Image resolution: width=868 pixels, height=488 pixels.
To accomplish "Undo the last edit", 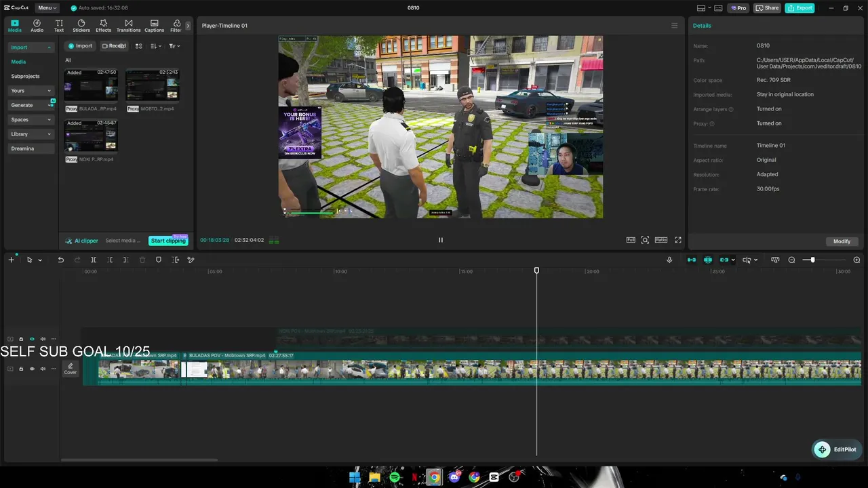I will [x=61, y=260].
